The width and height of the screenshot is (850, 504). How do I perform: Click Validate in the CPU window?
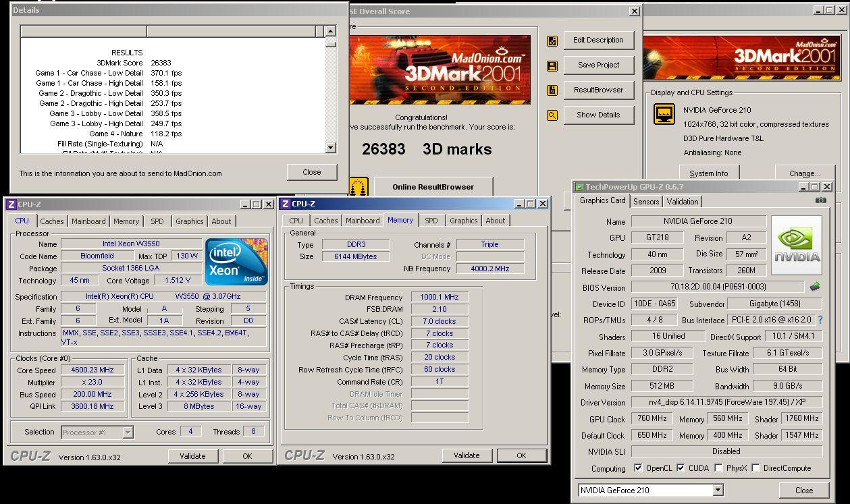pyautogui.click(x=192, y=456)
